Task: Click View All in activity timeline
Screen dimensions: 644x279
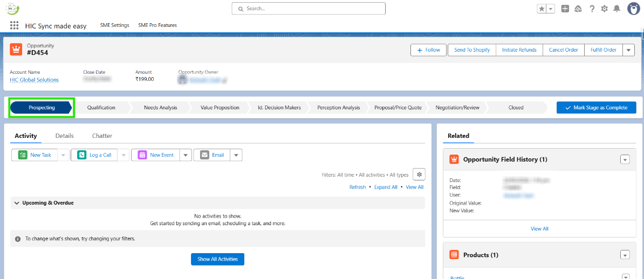Action: point(414,187)
